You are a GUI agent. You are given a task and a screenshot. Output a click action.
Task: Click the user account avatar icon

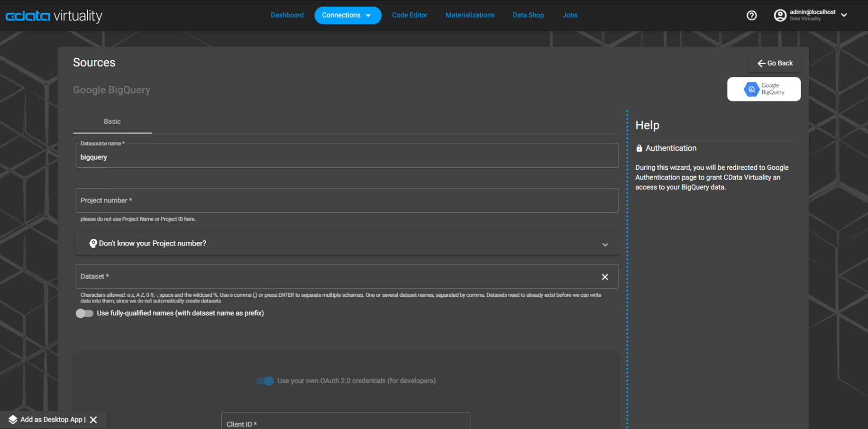click(x=780, y=15)
